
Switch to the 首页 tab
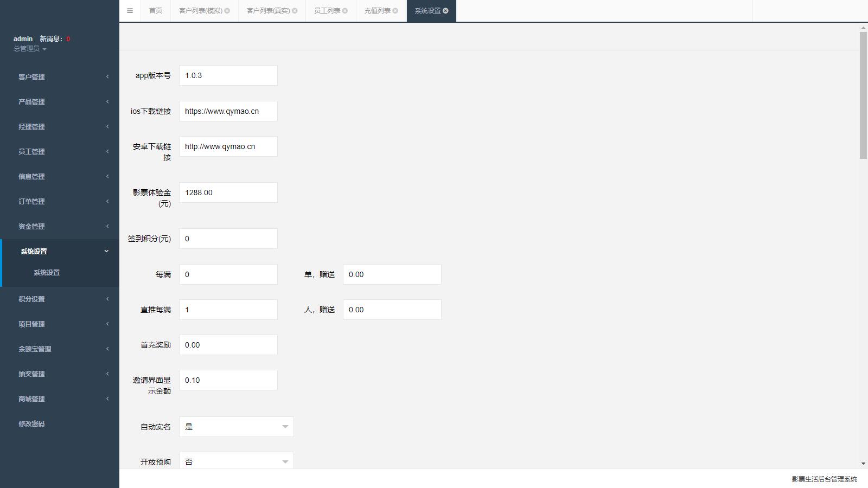tap(156, 11)
